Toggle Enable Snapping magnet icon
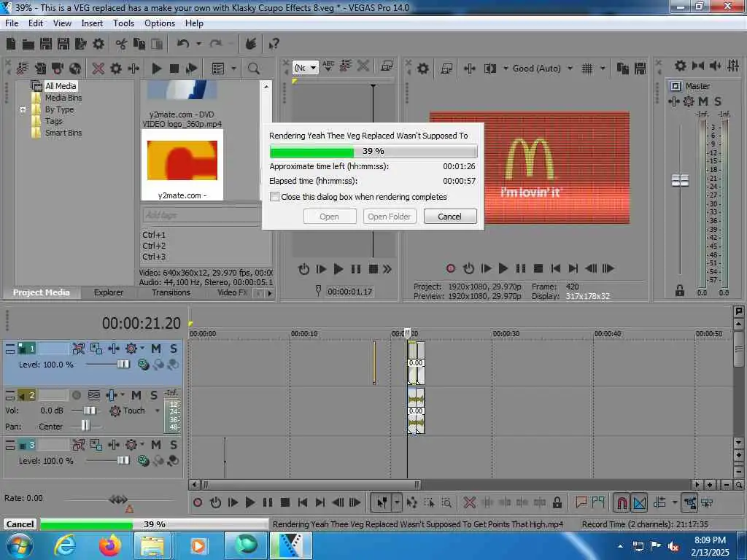This screenshot has height=560, width=747. [x=622, y=502]
